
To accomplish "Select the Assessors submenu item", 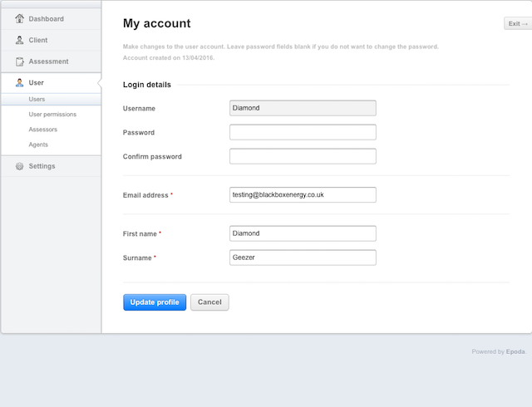I will tap(42, 130).
